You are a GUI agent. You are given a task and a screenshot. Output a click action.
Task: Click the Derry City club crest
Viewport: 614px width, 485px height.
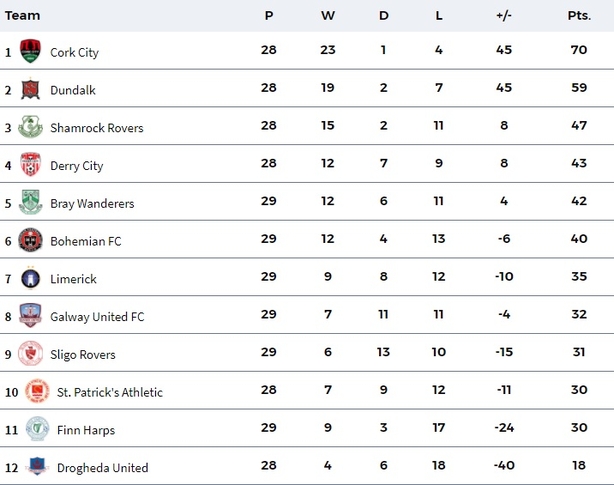[x=31, y=165]
